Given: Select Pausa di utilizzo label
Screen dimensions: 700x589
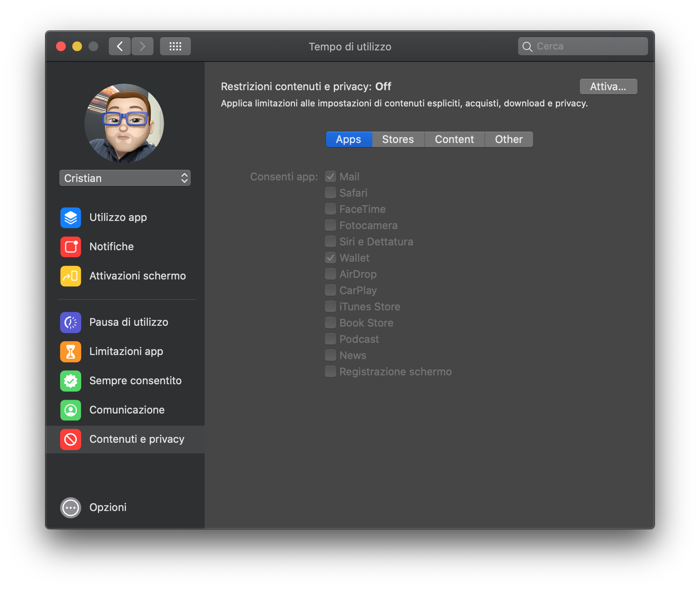Looking at the screenshot, I should [x=129, y=323].
